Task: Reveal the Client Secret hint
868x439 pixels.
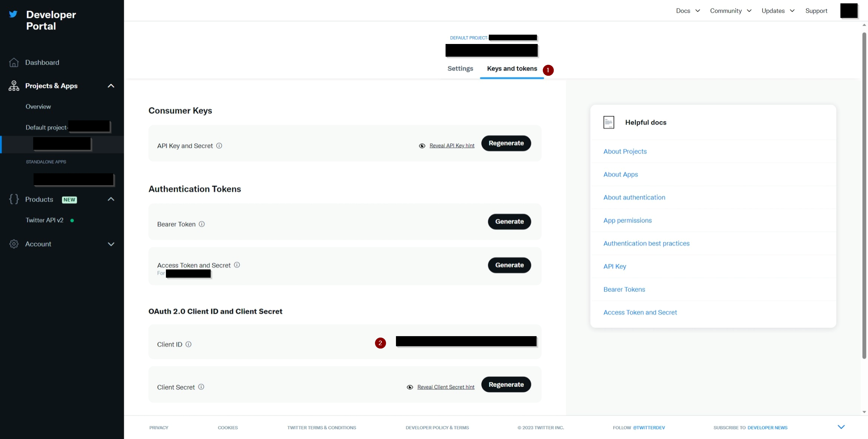Action: coord(446,387)
